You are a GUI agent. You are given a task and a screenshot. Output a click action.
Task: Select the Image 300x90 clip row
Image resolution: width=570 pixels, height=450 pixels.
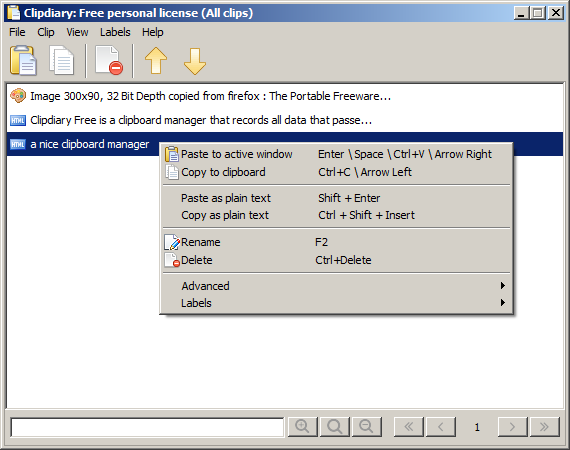(285, 96)
